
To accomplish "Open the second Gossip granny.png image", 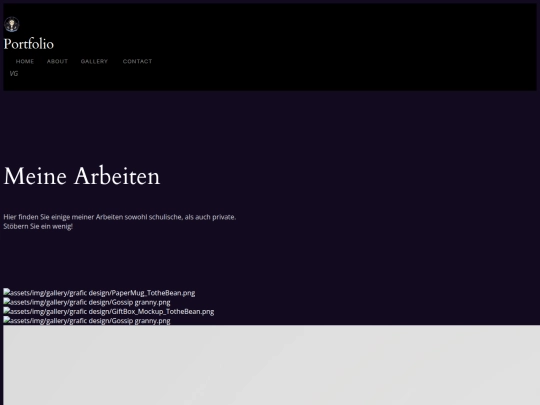I will pyautogui.click(x=87, y=321).
